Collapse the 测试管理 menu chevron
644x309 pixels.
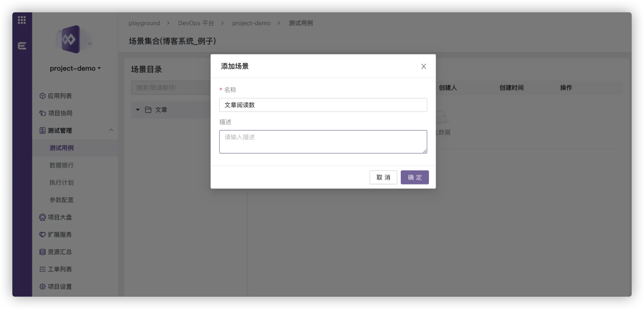(111, 130)
